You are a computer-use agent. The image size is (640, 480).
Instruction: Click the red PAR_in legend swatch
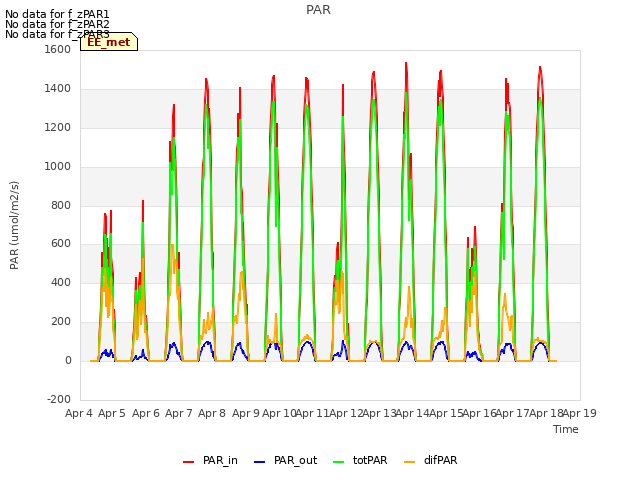(189, 462)
